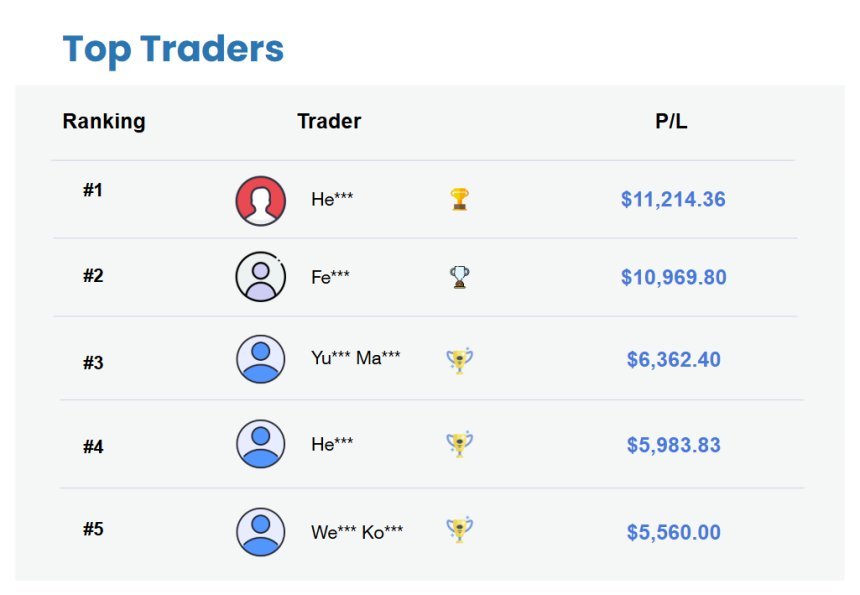Click the trophy icon in the #3 row

point(460,360)
